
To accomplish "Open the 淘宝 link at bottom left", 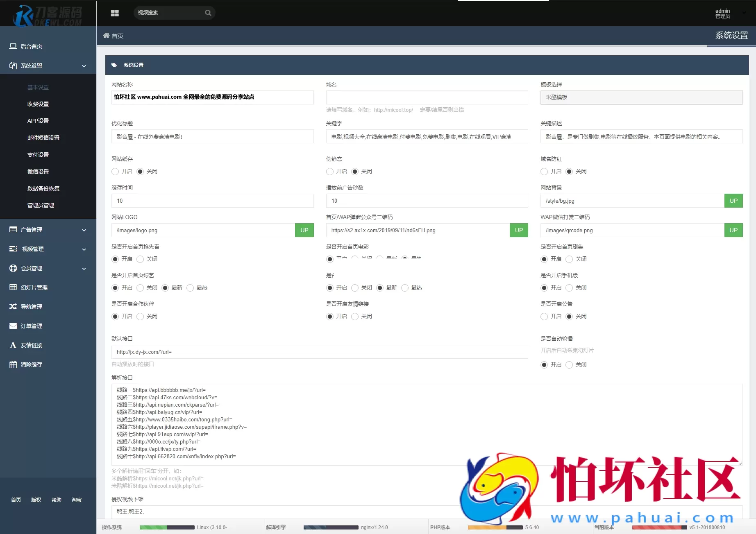I will coord(77,500).
